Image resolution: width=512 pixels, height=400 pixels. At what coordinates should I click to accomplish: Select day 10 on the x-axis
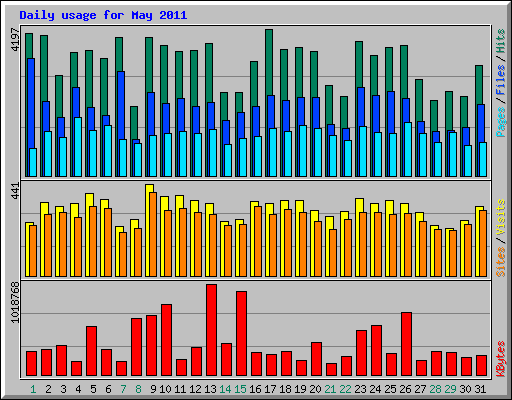(x=165, y=389)
